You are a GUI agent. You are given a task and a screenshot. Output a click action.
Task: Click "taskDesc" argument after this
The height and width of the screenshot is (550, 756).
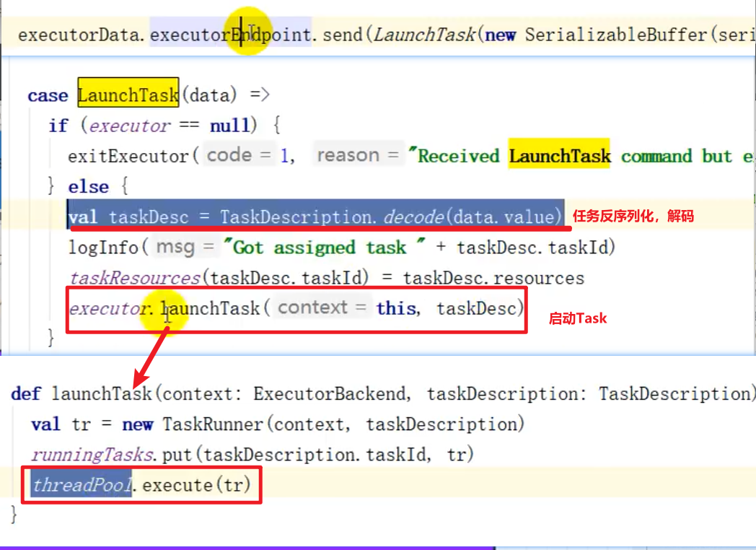(x=476, y=308)
